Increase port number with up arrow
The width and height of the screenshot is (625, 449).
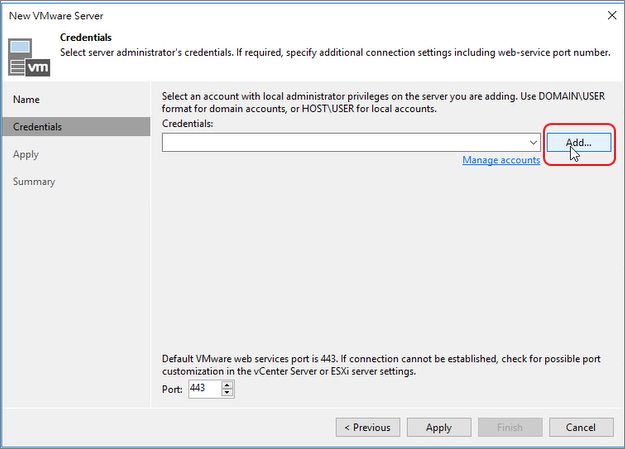click(227, 384)
